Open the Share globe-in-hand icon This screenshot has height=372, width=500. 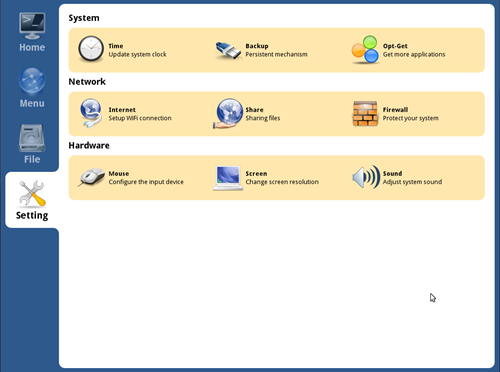[x=228, y=113]
